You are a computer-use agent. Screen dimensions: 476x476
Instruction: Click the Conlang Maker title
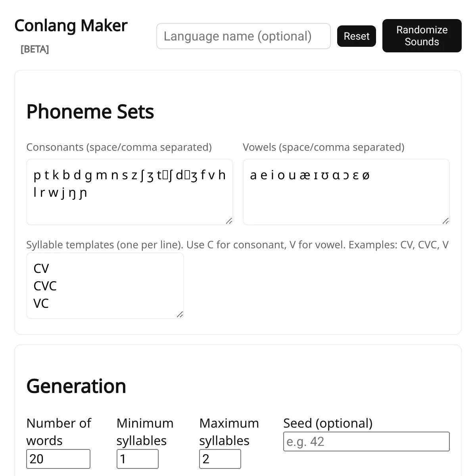pos(71,26)
